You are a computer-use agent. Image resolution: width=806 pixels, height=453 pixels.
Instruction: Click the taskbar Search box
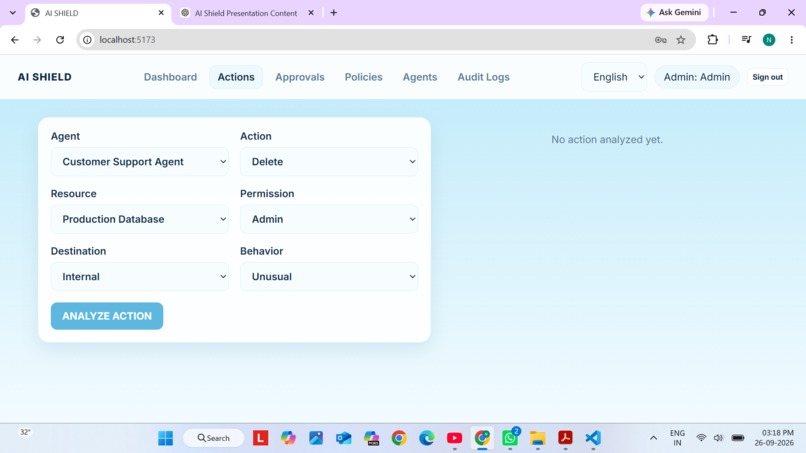point(214,438)
